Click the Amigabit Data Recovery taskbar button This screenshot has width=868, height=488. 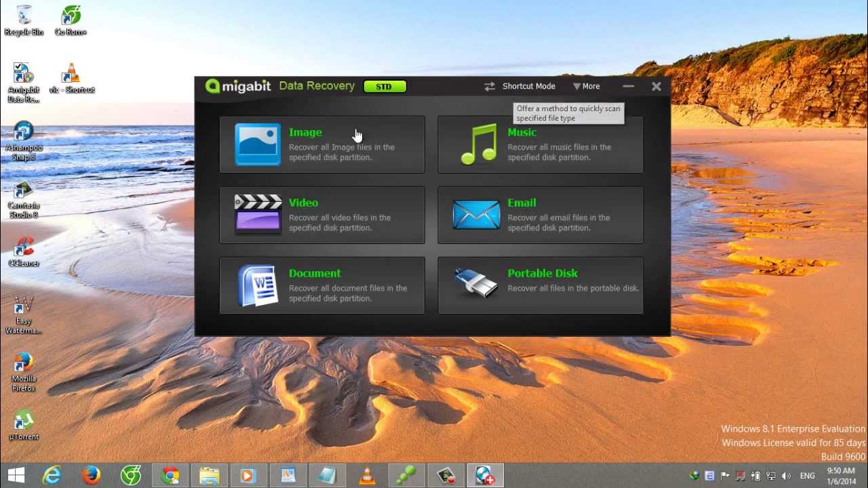(x=485, y=475)
